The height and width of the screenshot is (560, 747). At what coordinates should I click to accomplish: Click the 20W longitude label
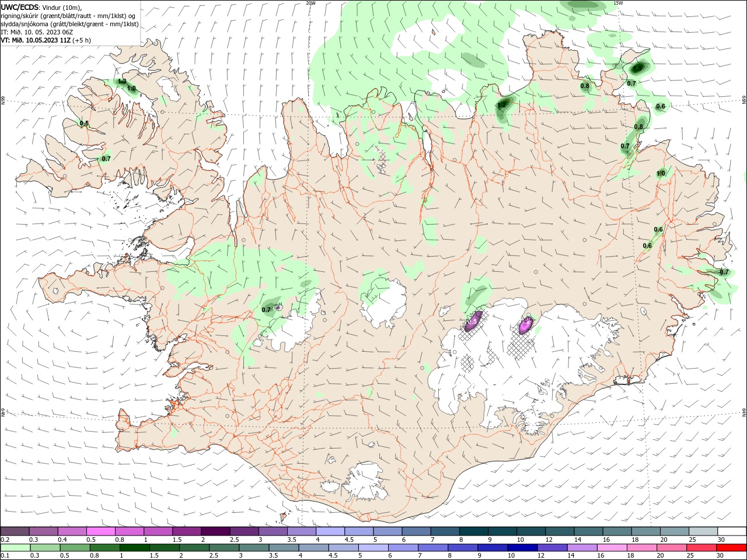(x=310, y=3)
